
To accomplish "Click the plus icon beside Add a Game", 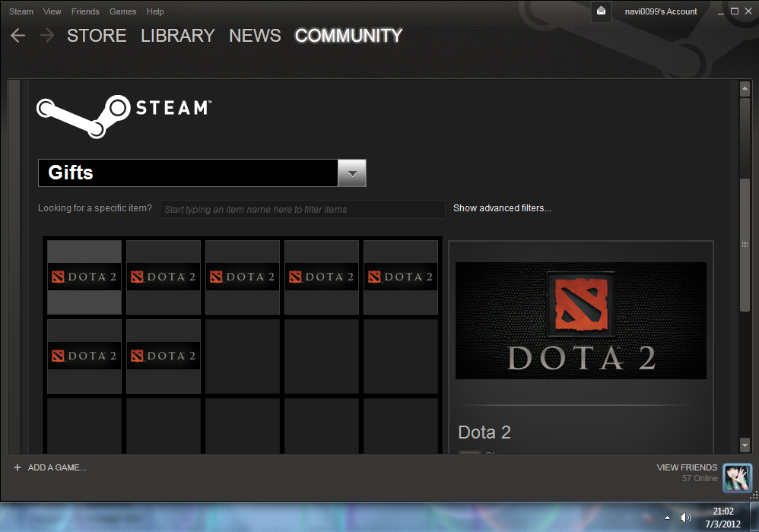I will [17, 467].
